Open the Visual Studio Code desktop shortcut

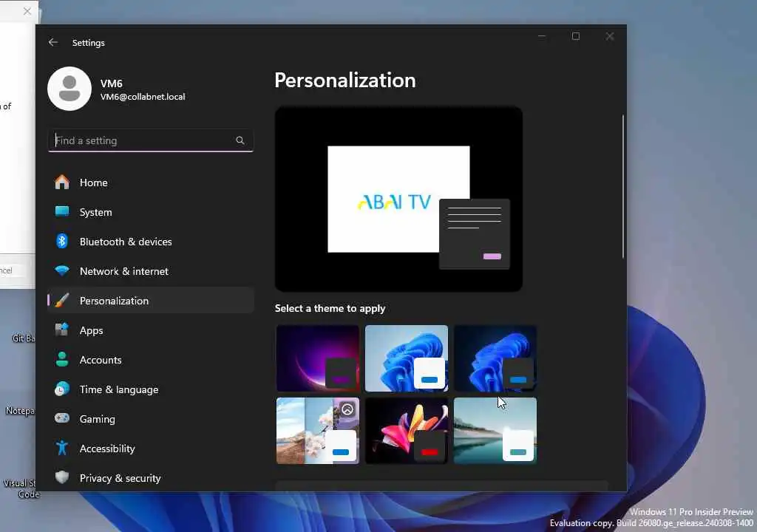pos(21,488)
